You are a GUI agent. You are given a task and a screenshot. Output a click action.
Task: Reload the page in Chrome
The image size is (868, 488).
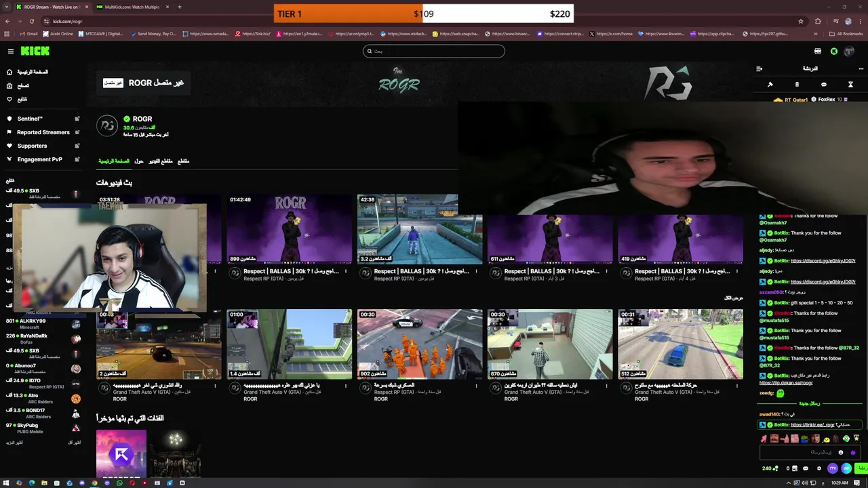(x=31, y=21)
